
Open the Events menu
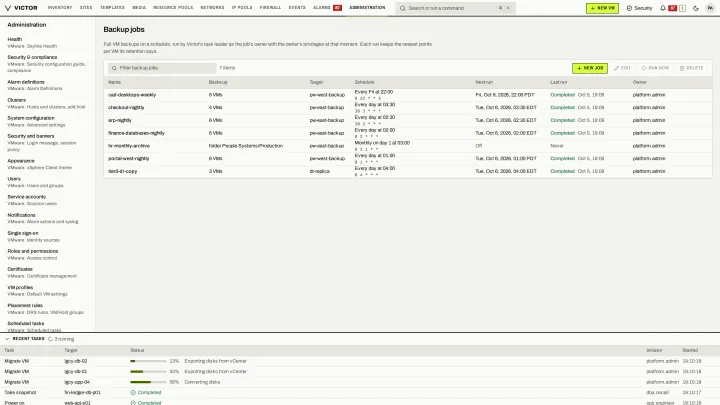click(x=297, y=8)
